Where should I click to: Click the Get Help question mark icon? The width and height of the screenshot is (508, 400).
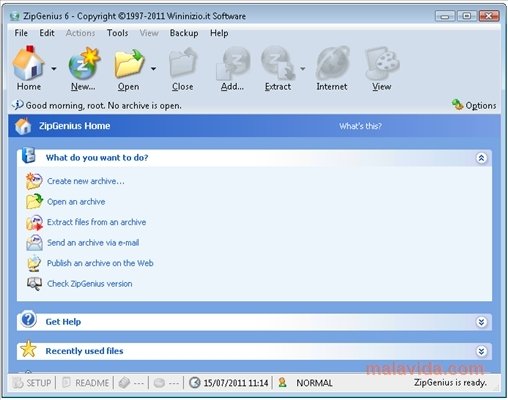tap(28, 320)
